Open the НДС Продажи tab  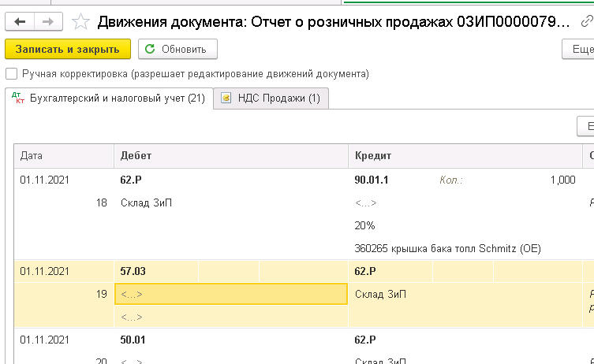coord(271,98)
